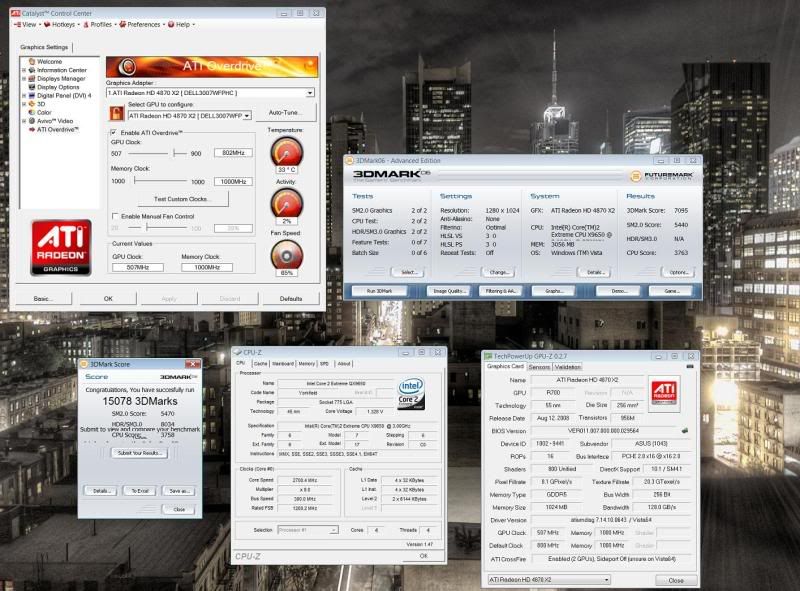800x591 pixels.
Task: Expand the Information Center tree node
Action: click(x=24, y=70)
